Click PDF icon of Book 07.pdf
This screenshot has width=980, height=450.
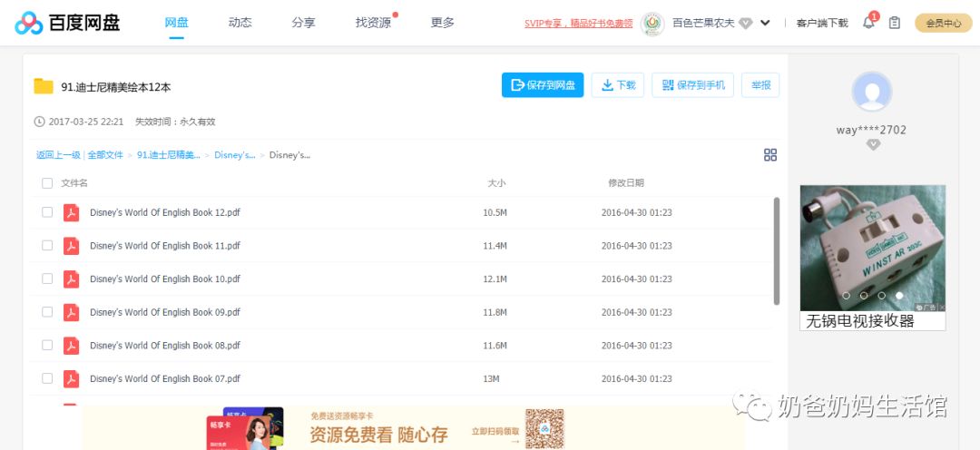pyautogui.click(x=72, y=378)
